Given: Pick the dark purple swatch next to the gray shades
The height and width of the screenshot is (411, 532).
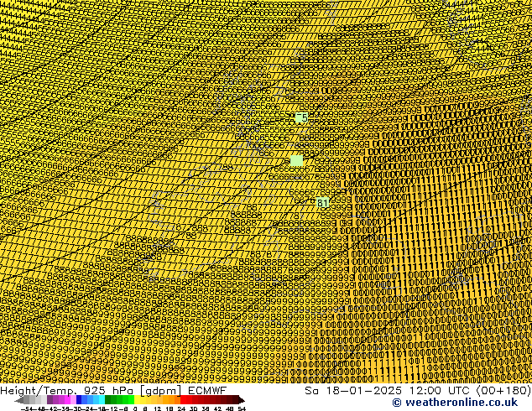Looking at the screenshot, I should 50,400.
